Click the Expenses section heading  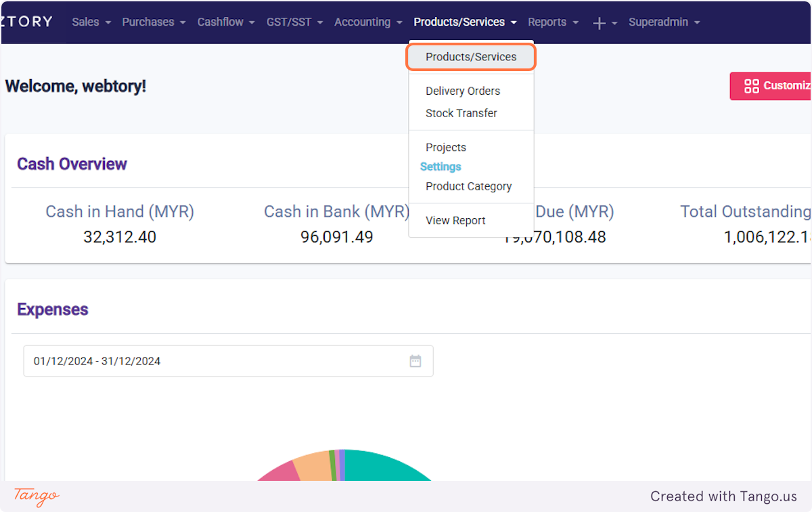point(53,310)
